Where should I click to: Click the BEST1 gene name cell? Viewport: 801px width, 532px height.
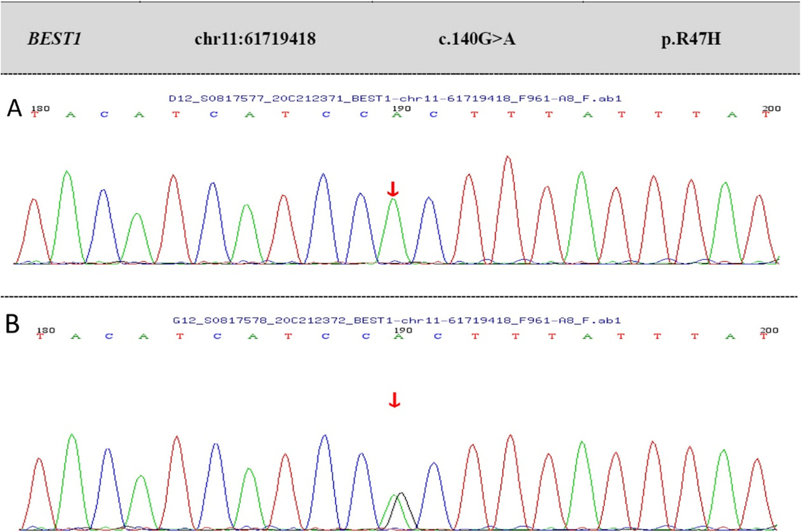pyautogui.click(x=54, y=39)
